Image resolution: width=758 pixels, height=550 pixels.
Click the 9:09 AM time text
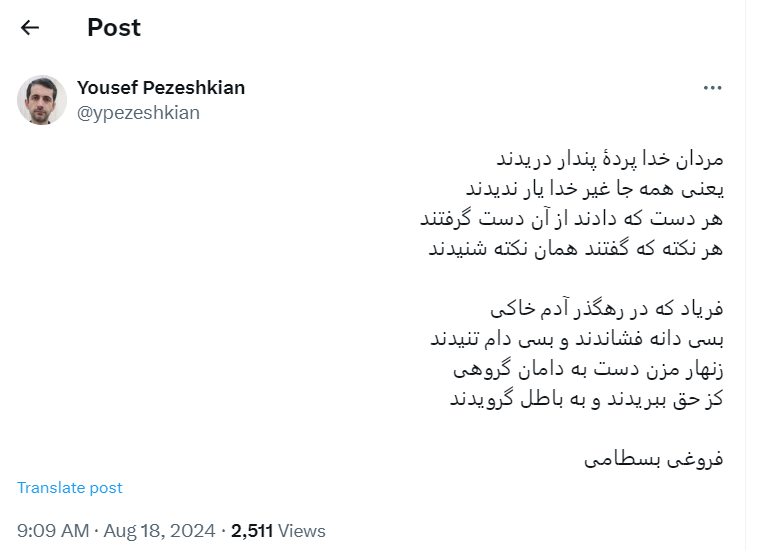point(53,531)
